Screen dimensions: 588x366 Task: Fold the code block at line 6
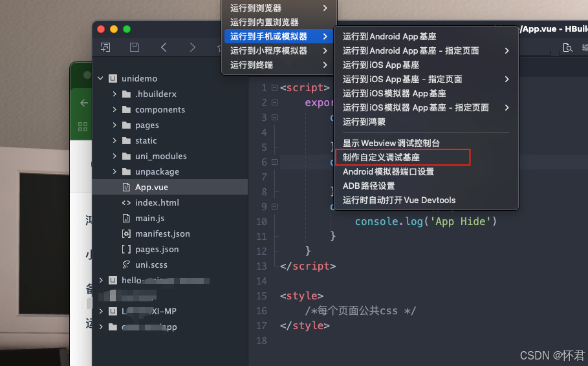point(274,162)
